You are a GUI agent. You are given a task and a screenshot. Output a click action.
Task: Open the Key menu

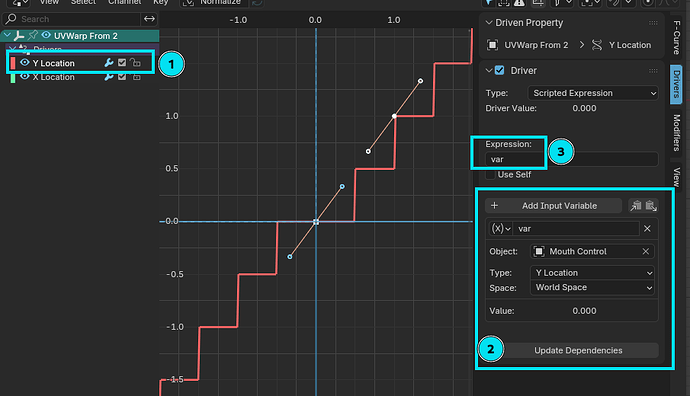click(161, 2)
